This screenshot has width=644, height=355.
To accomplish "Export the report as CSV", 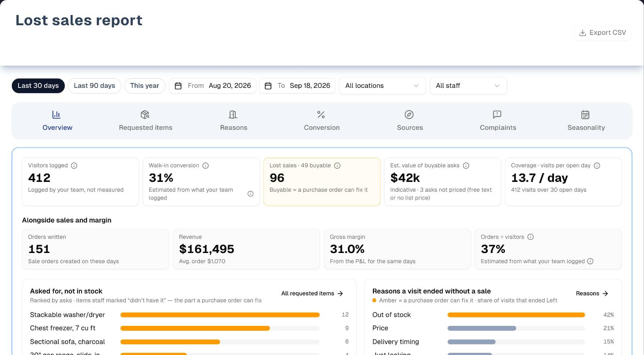I will click(603, 33).
